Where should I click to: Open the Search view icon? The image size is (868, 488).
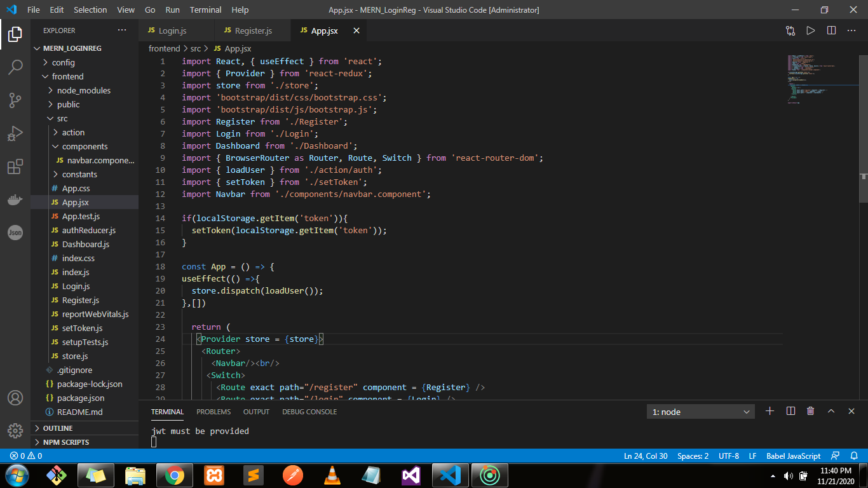tap(15, 67)
